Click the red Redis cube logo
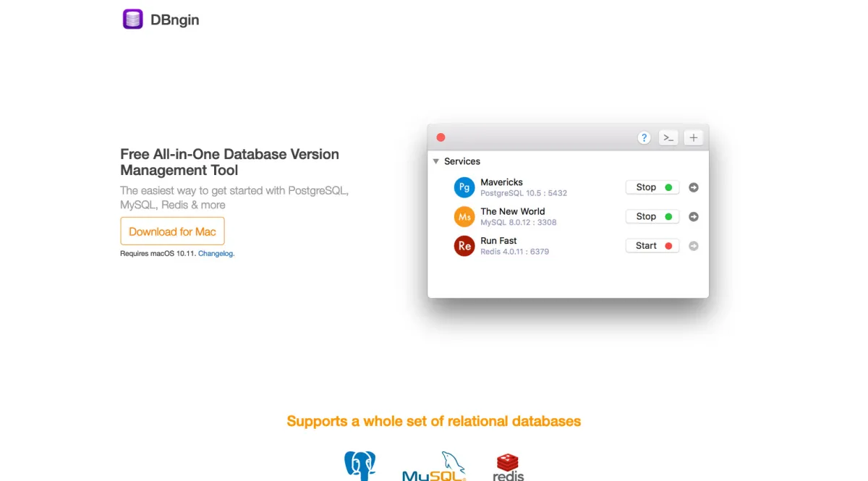The height and width of the screenshot is (481, 868). [509, 467]
